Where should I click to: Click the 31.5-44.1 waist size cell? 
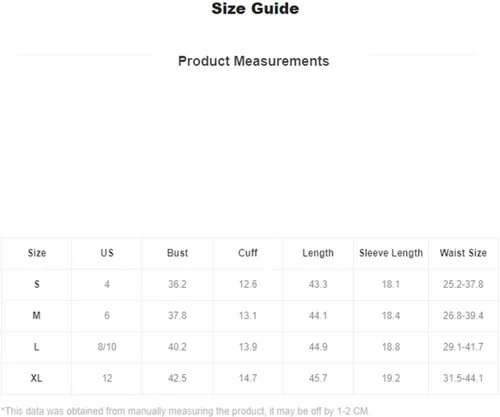tap(463, 378)
